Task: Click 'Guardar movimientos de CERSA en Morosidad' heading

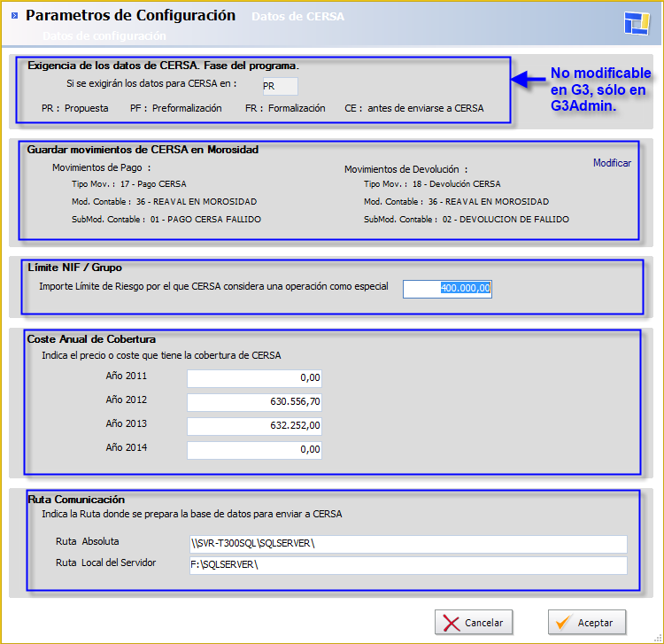Action: pos(143,150)
